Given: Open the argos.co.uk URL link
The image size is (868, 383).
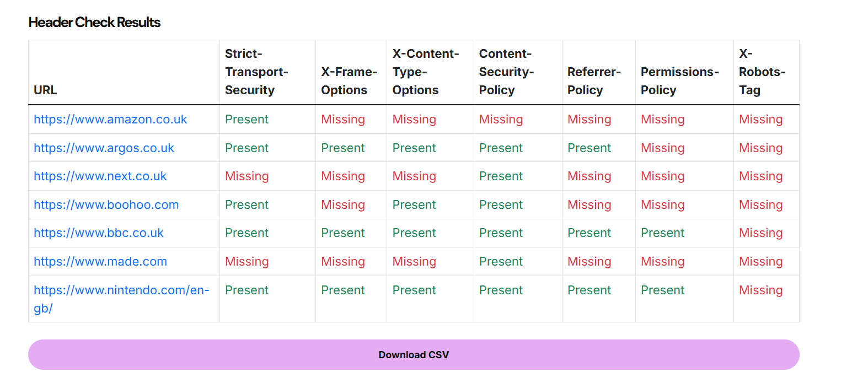Looking at the screenshot, I should (104, 148).
